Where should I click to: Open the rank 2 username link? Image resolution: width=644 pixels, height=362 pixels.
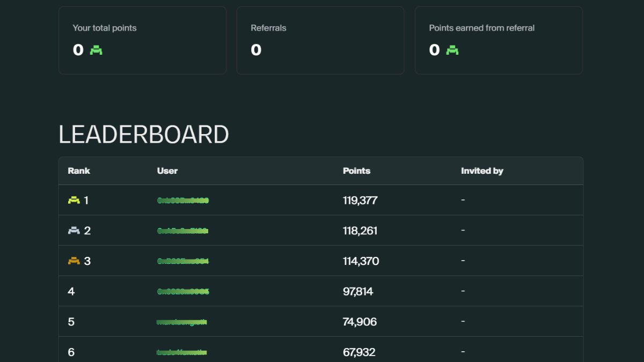point(182,231)
